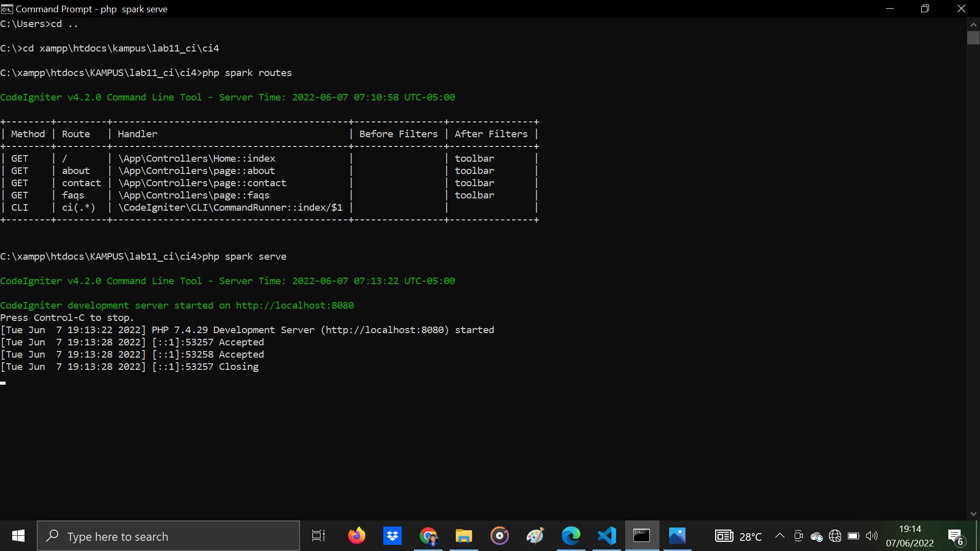Mute system volume via speaker tray icon
This screenshot has width=980, height=551.
pos(872,536)
